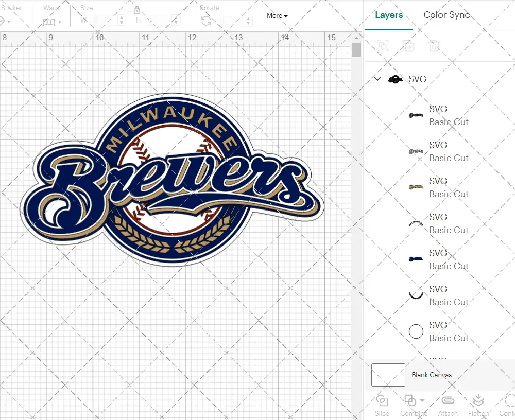Click the Height stepper arrows
The image size is (515, 420).
(176, 21)
